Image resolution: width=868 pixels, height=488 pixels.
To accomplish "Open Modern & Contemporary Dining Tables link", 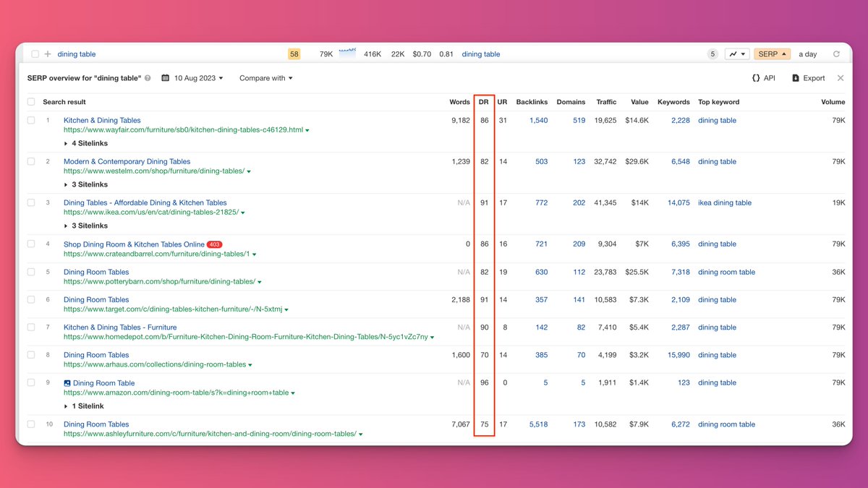I will (x=127, y=162).
